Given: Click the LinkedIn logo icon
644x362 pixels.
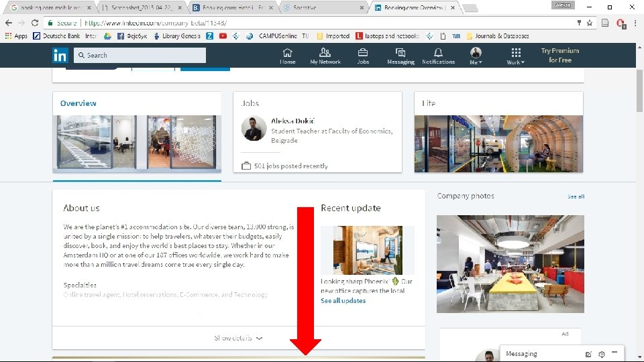Looking at the screenshot, I should (x=60, y=56).
